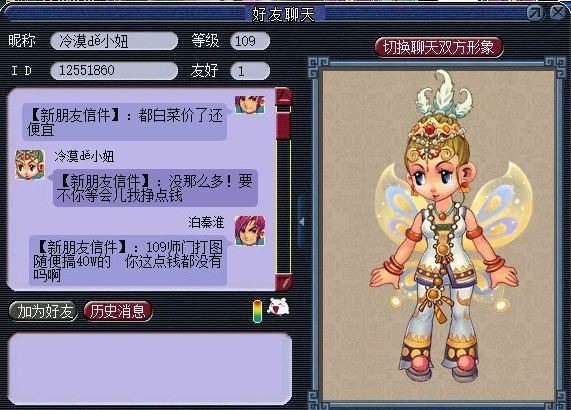Click 切换聊天双方形象 to switch portraits
The height and width of the screenshot is (410, 571).
click(439, 47)
